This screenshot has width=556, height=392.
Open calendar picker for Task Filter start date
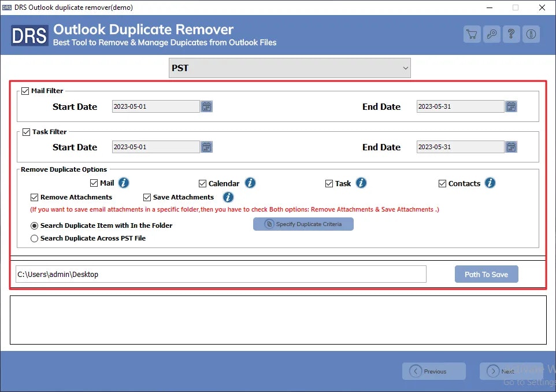point(206,147)
